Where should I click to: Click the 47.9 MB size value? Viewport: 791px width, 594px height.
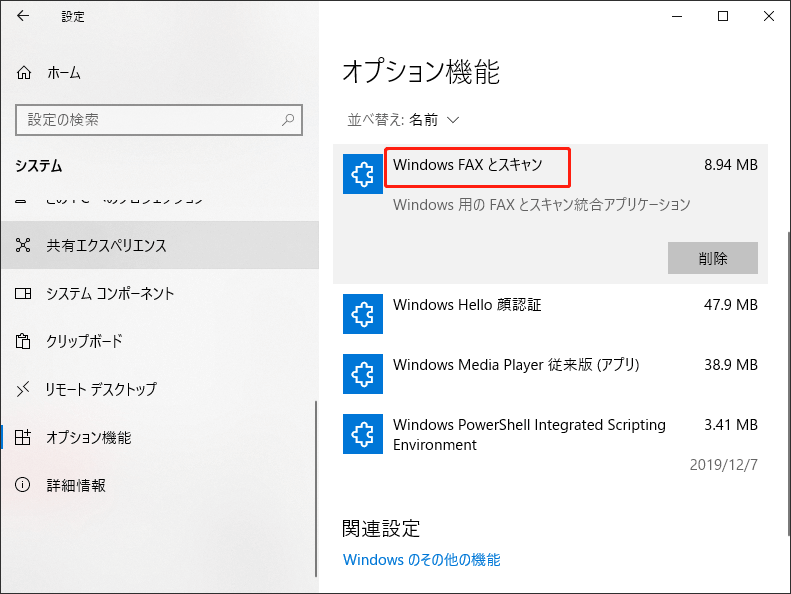[x=731, y=305]
